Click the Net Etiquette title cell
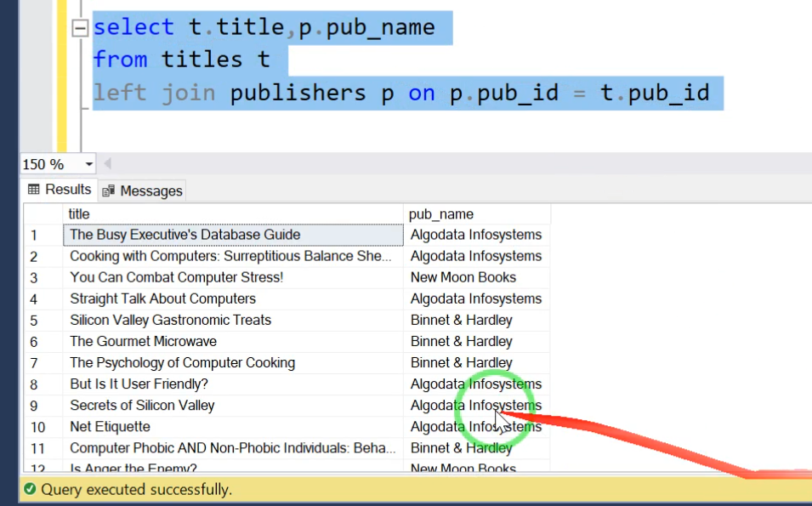812x506 pixels. (233, 427)
